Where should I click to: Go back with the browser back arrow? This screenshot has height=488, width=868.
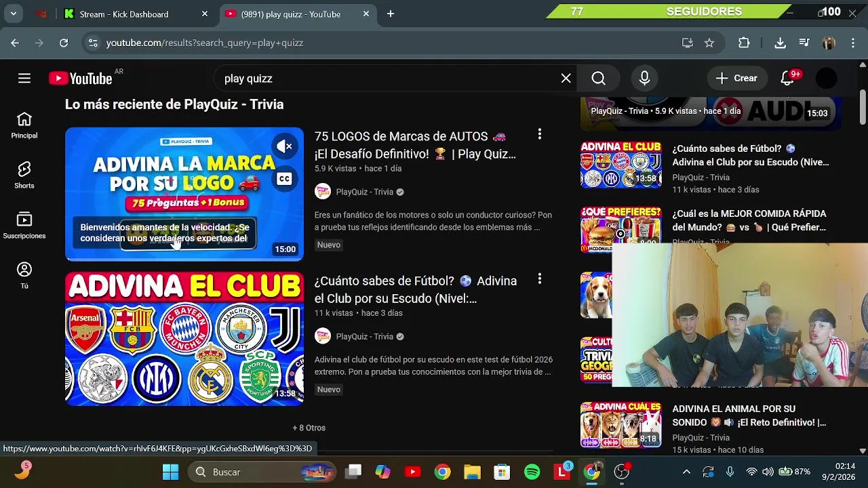[15, 43]
